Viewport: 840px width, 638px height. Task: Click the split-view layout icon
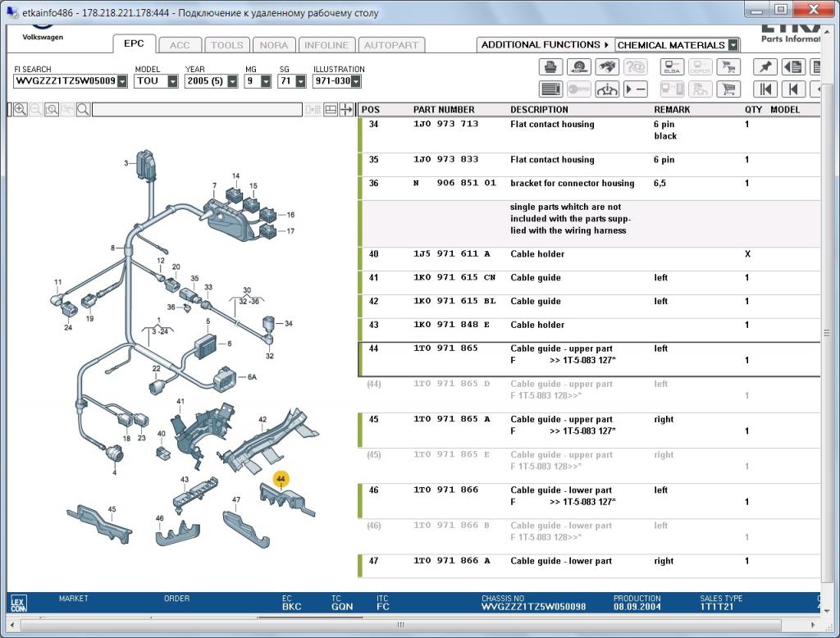click(x=331, y=110)
